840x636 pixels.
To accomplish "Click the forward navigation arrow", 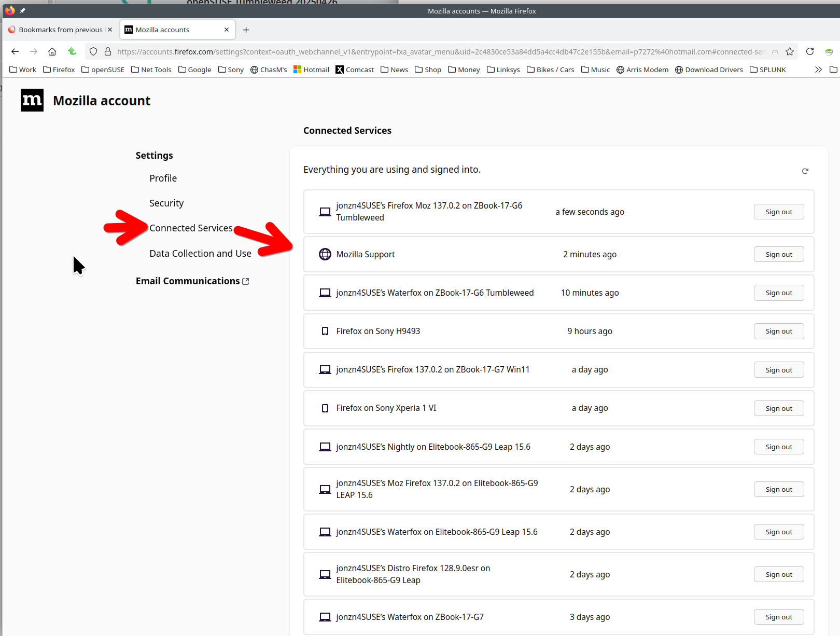I will 34,51.
